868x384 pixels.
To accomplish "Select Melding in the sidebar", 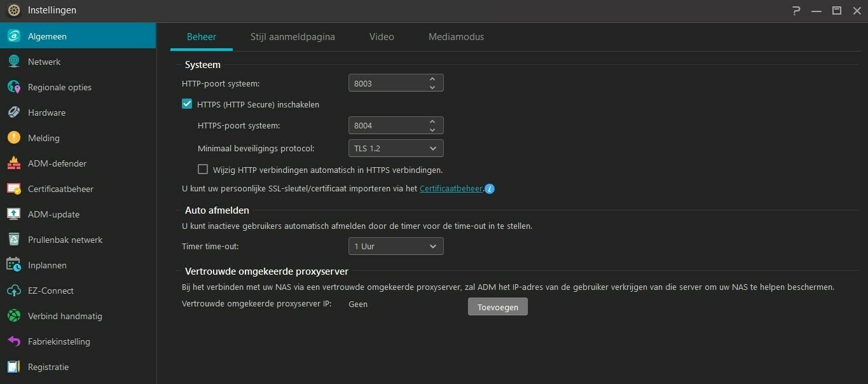I will point(78,138).
